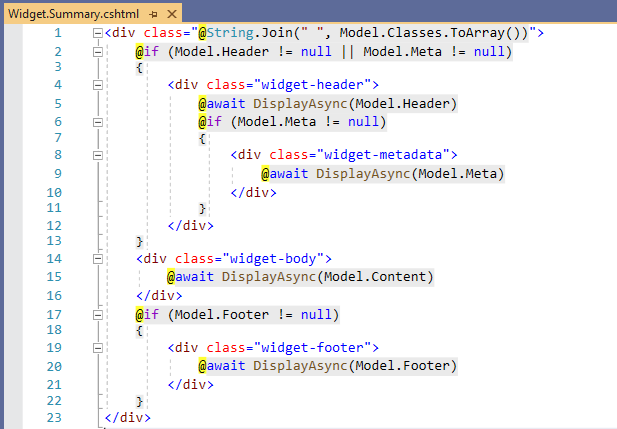Click "Model.Content" on line 15
Image resolution: width=617 pixels, height=429 pixels.
pyautogui.click(x=375, y=277)
